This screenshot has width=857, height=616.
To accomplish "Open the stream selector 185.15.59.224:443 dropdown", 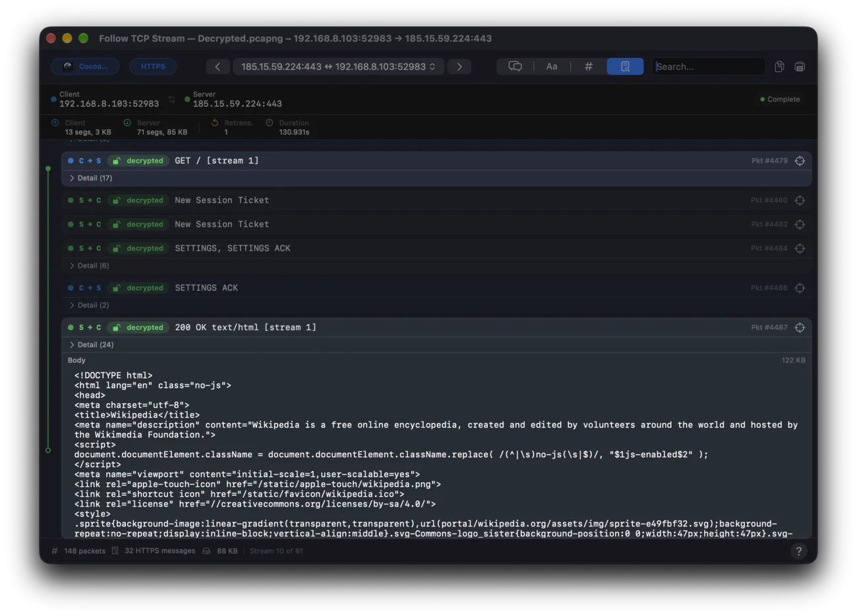I will [x=338, y=67].
